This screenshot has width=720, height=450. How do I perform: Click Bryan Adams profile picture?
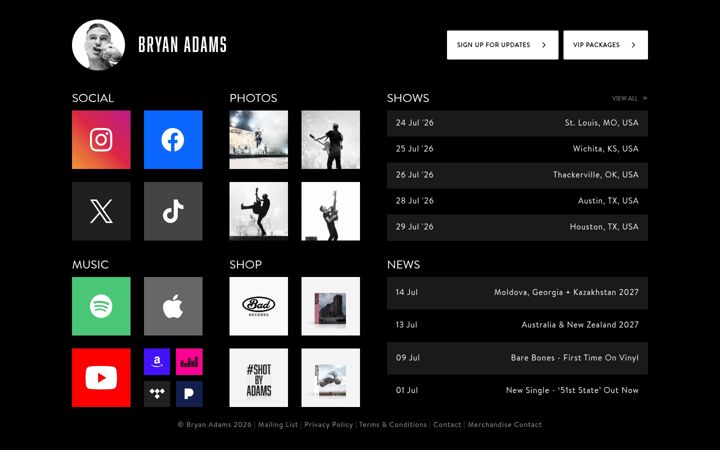[x=98, y=45]
